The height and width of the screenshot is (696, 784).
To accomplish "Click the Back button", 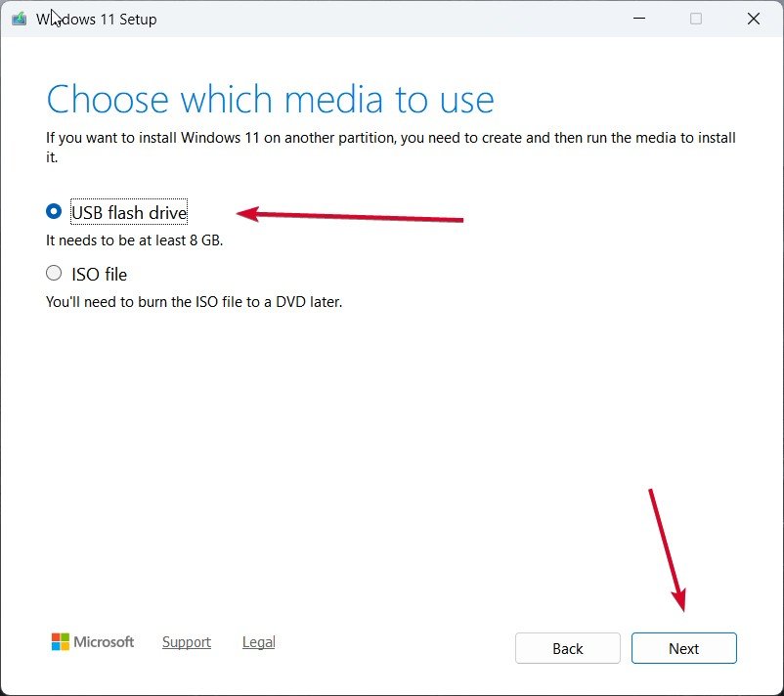I will tap(567, 648).
